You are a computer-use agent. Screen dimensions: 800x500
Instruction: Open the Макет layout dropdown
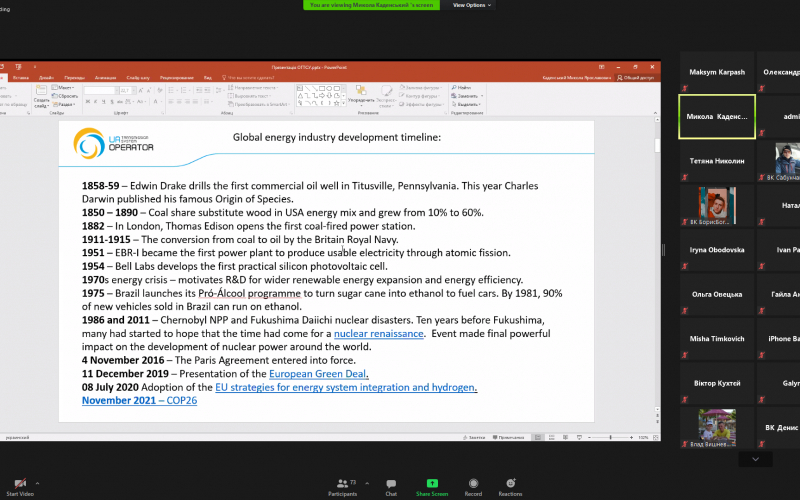click(x=63, y=88)
